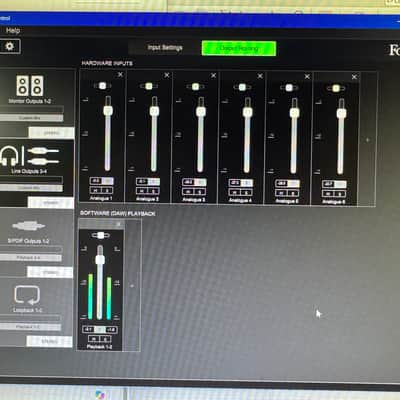Solo the Analogue 6 channel
The height and width of the screenshot is (400, 400).
click(x=340, y=194)
